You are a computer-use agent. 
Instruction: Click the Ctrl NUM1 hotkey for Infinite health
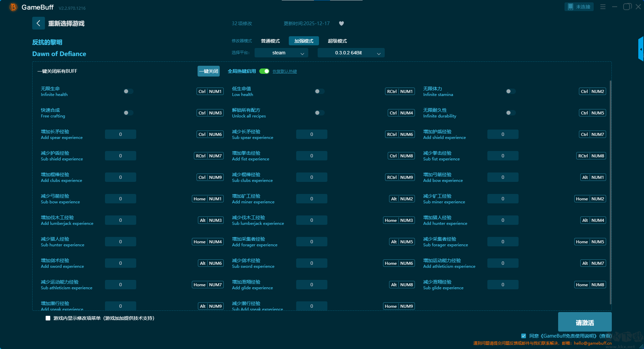[210, 91]
